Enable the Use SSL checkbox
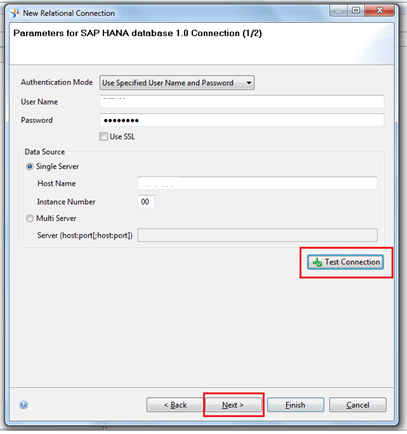Image resolution: width=407 pixels, height=434 pixels. [104, 136]
